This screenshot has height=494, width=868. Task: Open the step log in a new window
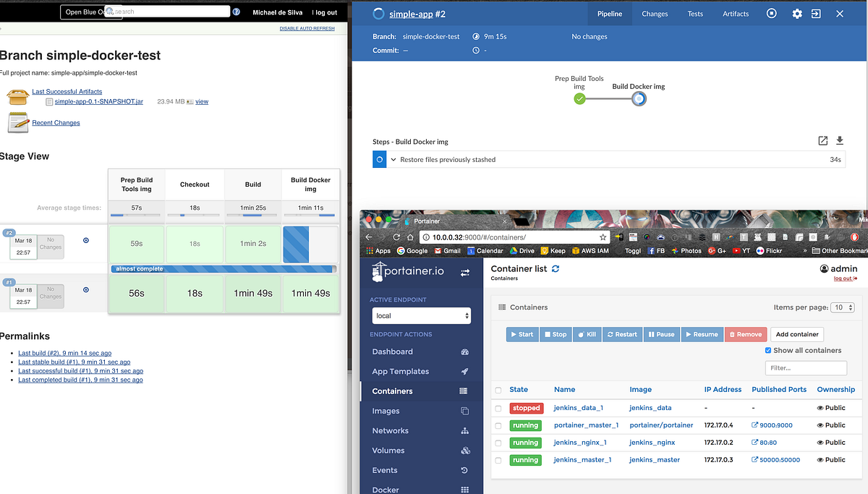(822, 140)
